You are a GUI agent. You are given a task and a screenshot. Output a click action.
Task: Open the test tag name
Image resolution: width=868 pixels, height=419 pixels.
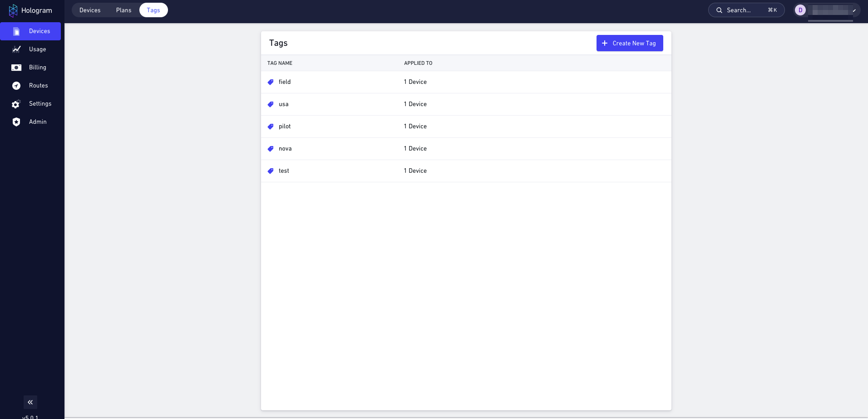pyautogui.click(x=284, y=171)
